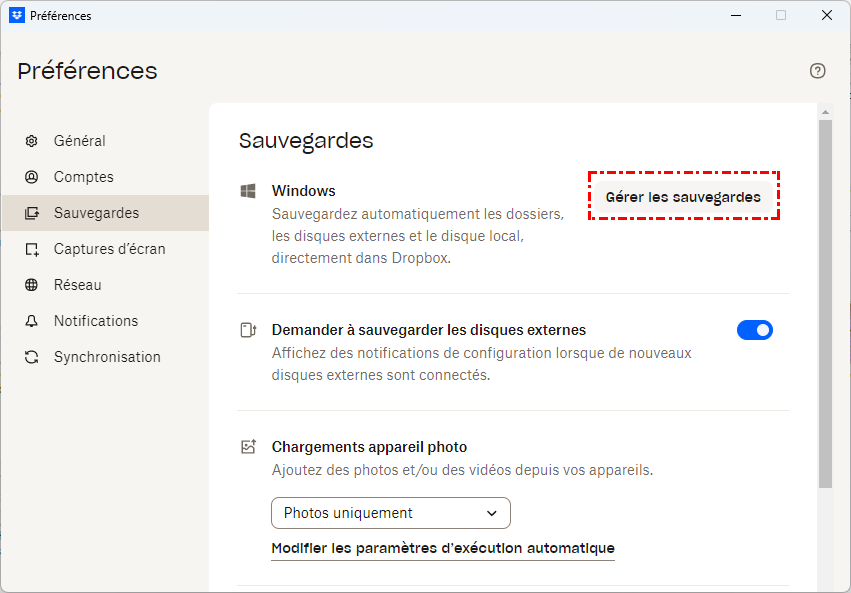Screen dimensions: 851x593
Task: Open Modifier les paramètres d'exécution automatique link
Action: [443, 548]
